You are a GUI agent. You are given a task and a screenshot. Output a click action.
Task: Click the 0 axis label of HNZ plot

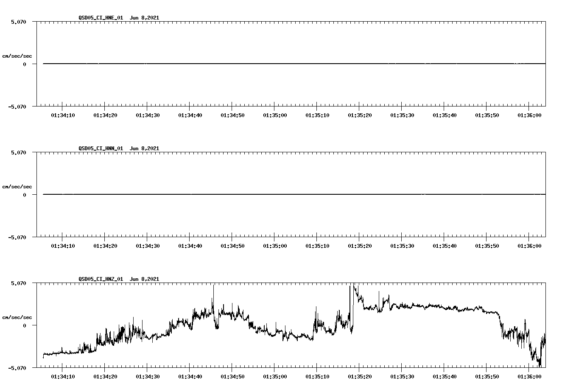pyautogui.click(x=25, y=325)
